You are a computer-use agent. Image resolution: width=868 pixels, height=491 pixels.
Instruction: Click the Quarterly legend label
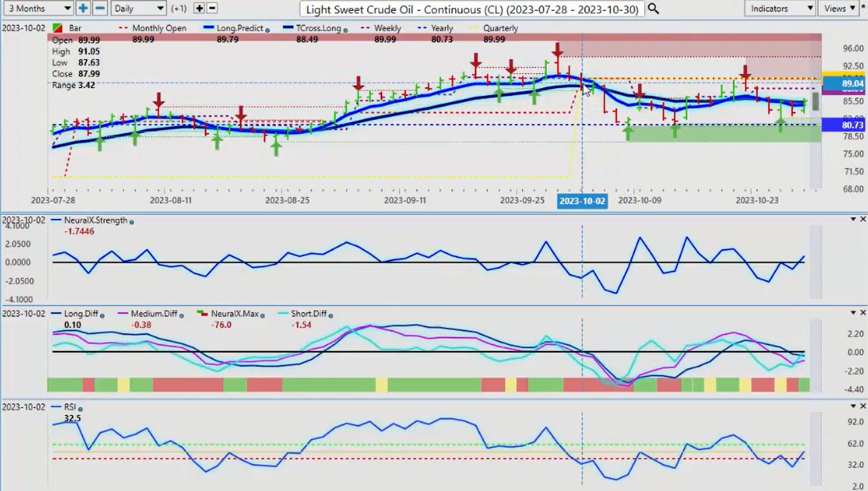coord(500,29)
